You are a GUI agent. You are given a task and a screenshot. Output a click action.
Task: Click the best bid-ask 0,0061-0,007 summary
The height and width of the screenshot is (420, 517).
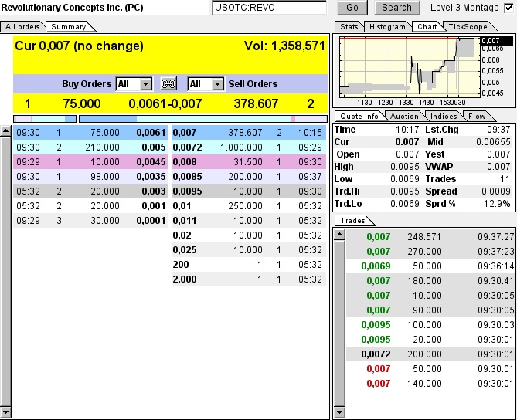165,103
